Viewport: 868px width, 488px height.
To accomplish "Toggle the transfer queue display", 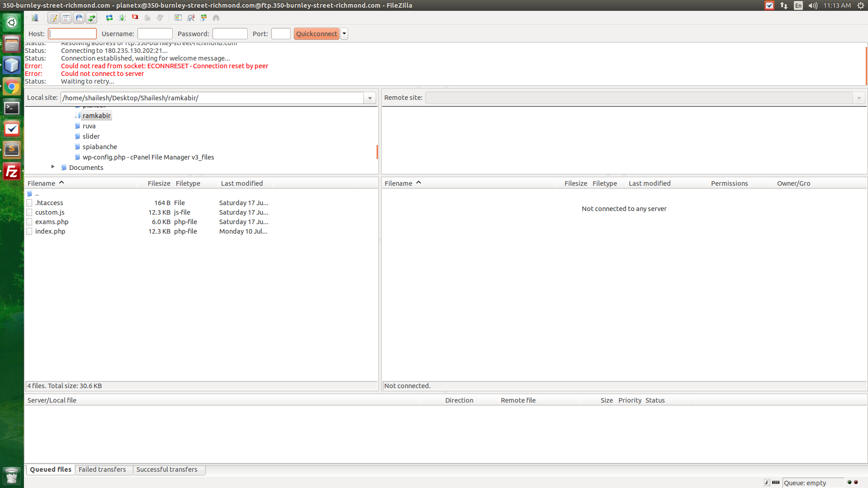I will (x=91, y=18).
